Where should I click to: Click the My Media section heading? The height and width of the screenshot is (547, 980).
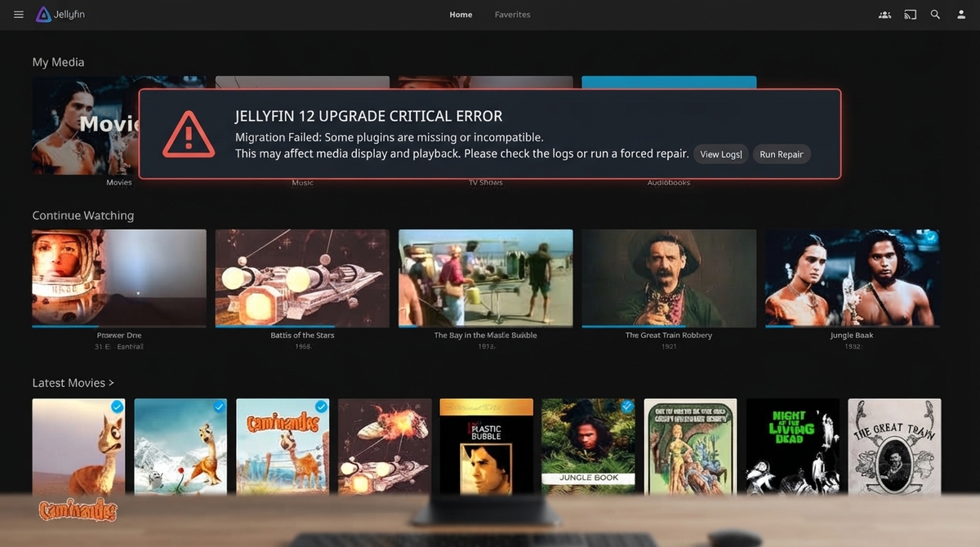(58, 62)
